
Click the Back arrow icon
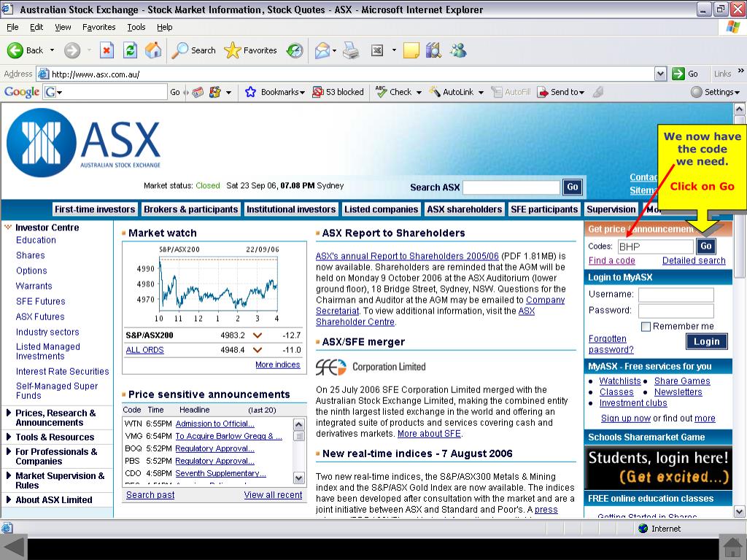(15, 50)
